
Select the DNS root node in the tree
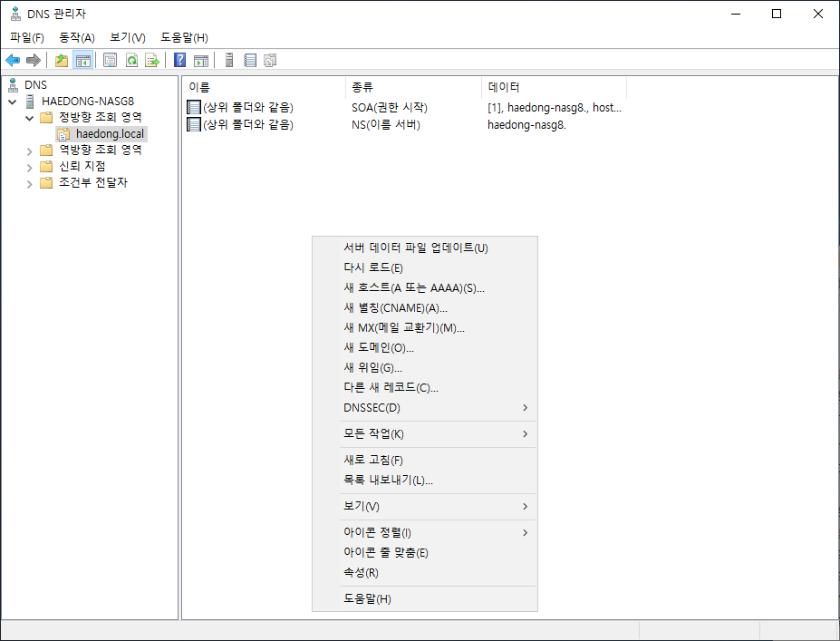click(36, 84)
